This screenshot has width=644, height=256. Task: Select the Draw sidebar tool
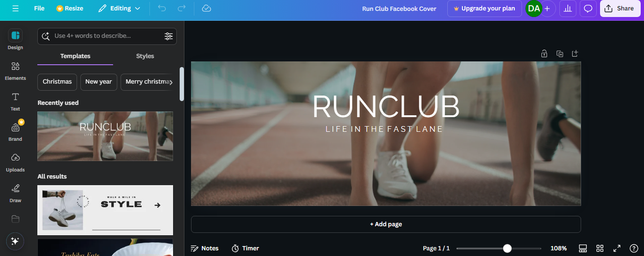tap(16, 193)
